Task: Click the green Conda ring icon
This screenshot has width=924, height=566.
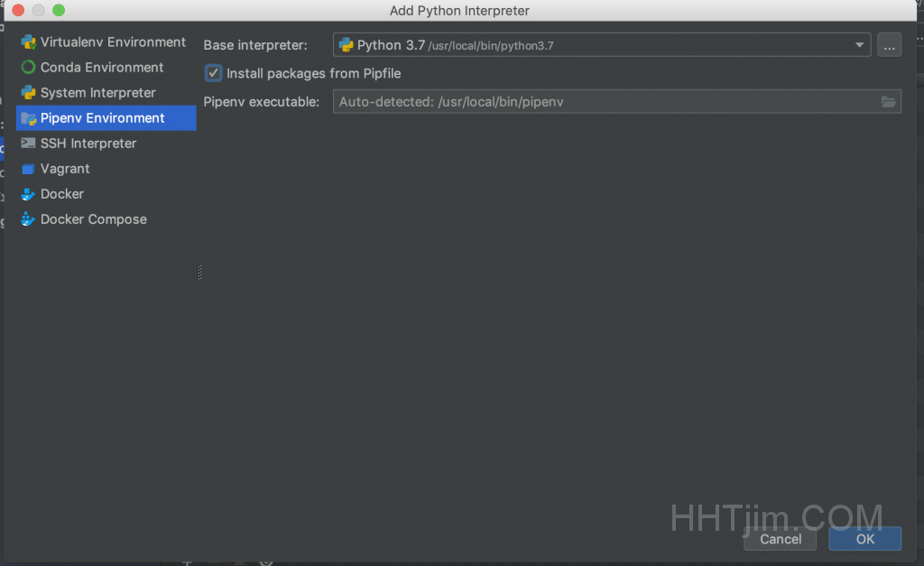Action: (28, 67)
